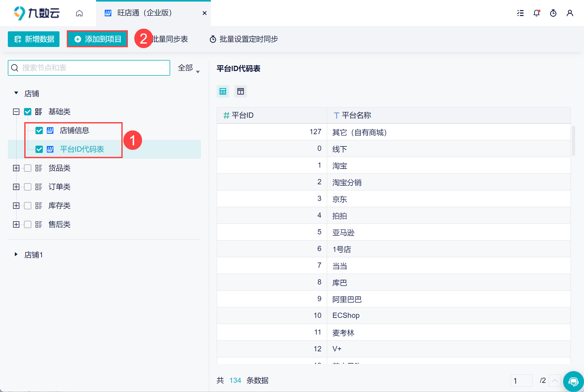Uncheck the 店铺信息 checkbox
The image size is (584, 392).
pos(39,130)
